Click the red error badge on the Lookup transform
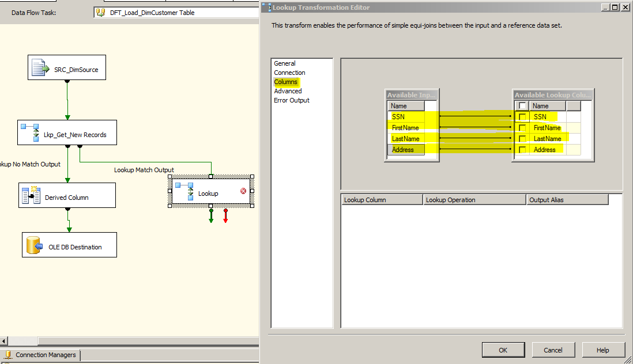The height and width of the screenshot is (364, 633). tap(244, 191)
